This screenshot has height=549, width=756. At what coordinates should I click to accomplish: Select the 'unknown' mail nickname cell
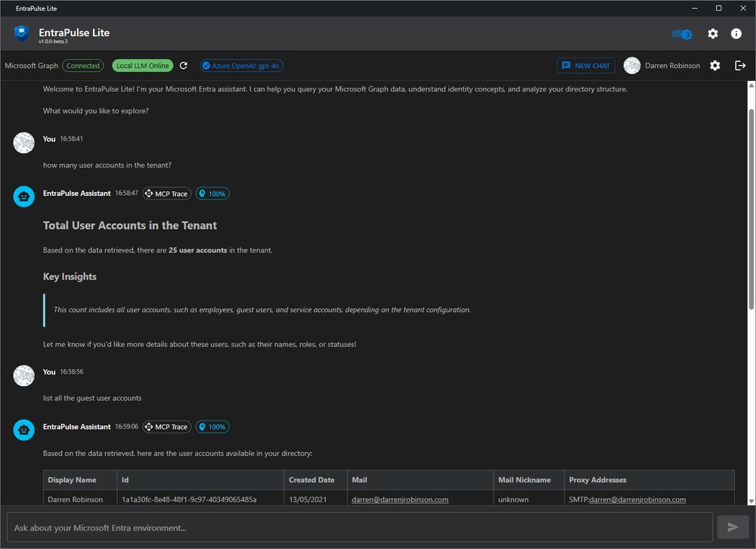pos(528,498)
